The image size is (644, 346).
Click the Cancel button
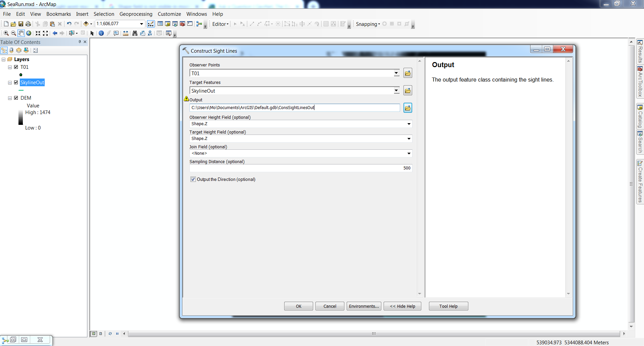(x=330, y=306)
